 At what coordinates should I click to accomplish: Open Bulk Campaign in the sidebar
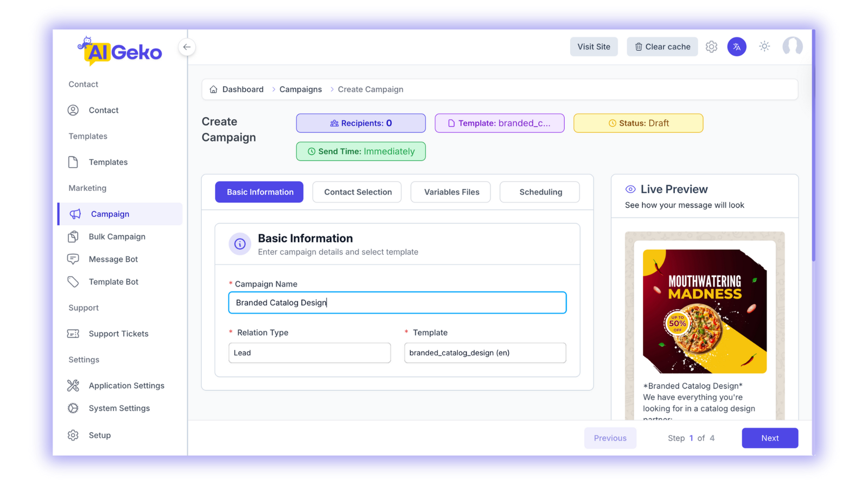(x=117, y=237)
